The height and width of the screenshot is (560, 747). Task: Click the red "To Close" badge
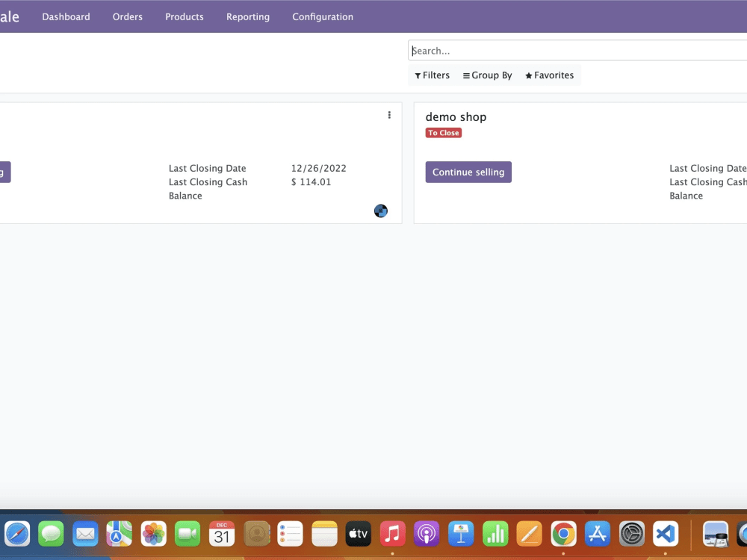[x=444, y=132]
